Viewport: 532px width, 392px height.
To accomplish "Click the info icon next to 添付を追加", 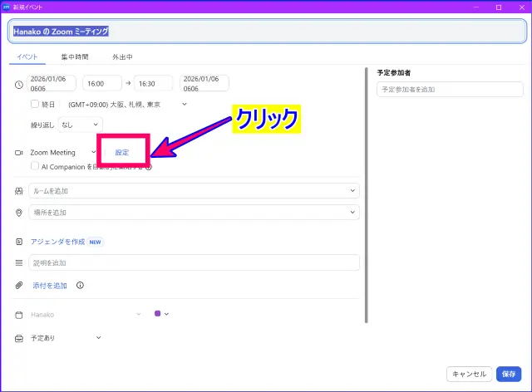I will [80, 285].
